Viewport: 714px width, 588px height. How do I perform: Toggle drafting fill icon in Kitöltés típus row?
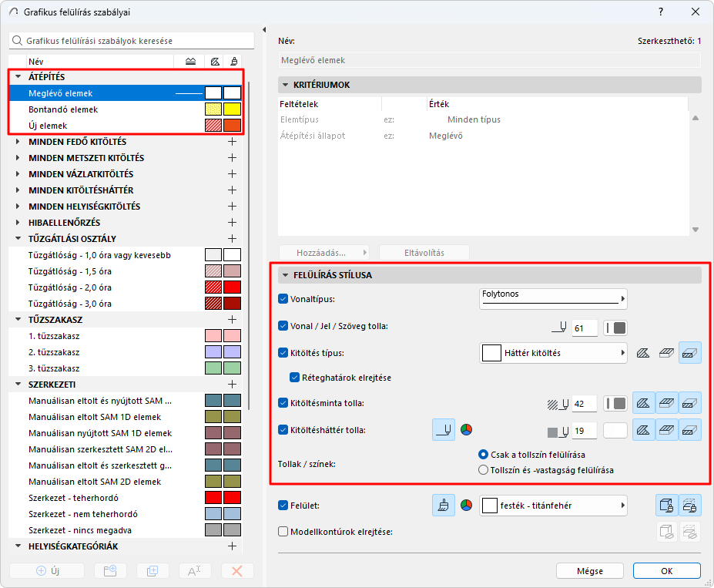click(x=643, y=353)
